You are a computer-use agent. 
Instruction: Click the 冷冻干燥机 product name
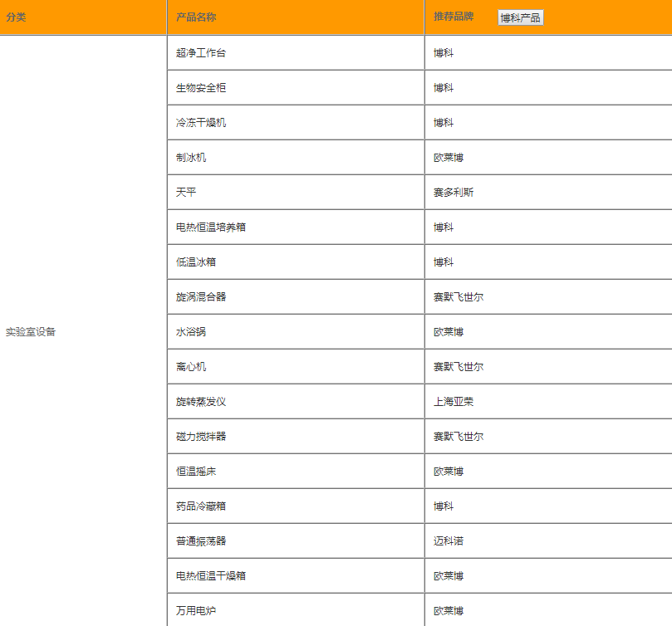pos(198,121)
